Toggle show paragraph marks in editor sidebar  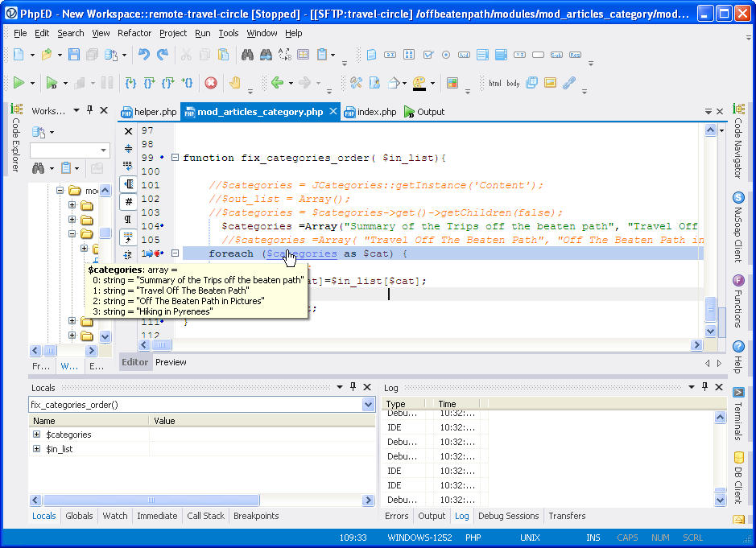pos(128,219)
